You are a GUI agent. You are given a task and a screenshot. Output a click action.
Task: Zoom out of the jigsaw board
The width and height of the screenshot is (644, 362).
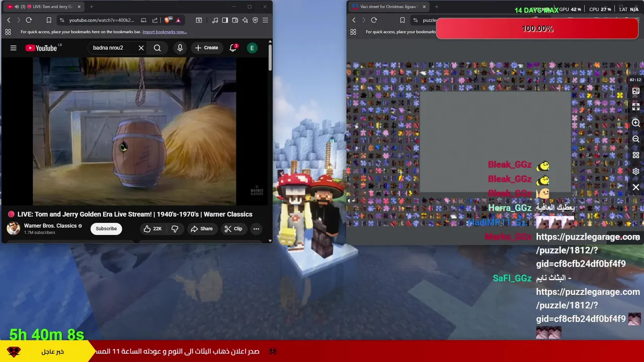pyautogui.click(x=636, y=139)
